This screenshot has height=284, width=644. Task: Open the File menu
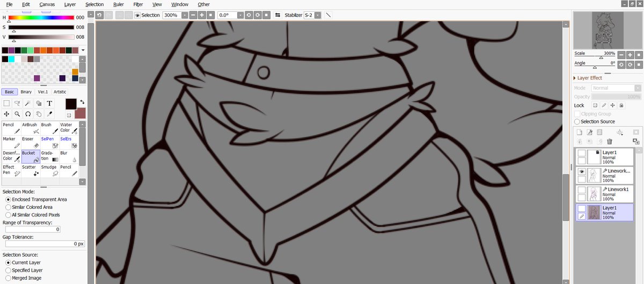click(x=9, y=4)
